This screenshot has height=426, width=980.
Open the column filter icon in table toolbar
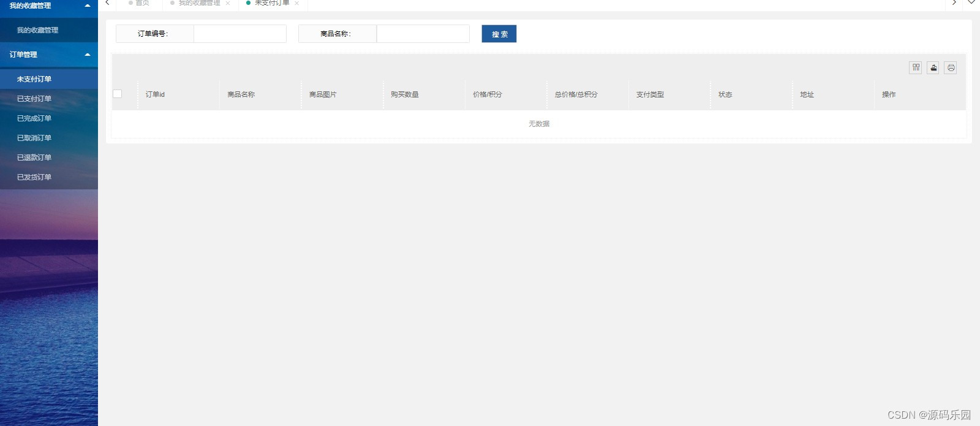point(916,67)
